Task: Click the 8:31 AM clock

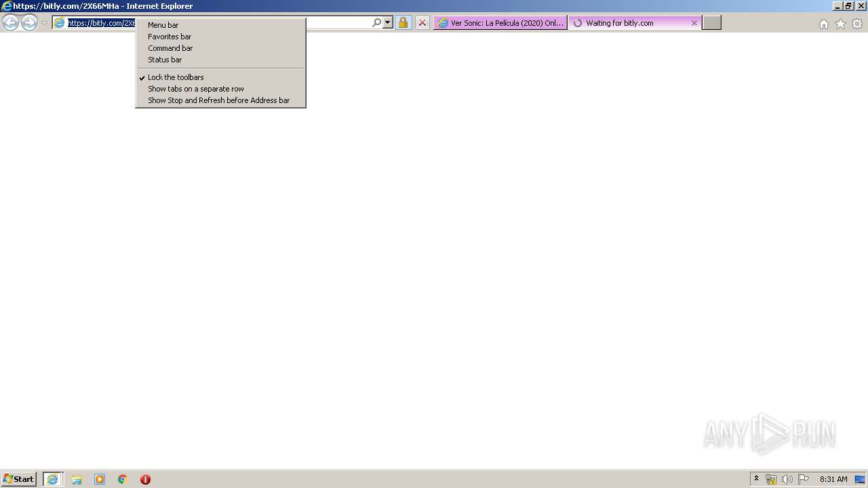Action: click(833, 479)
